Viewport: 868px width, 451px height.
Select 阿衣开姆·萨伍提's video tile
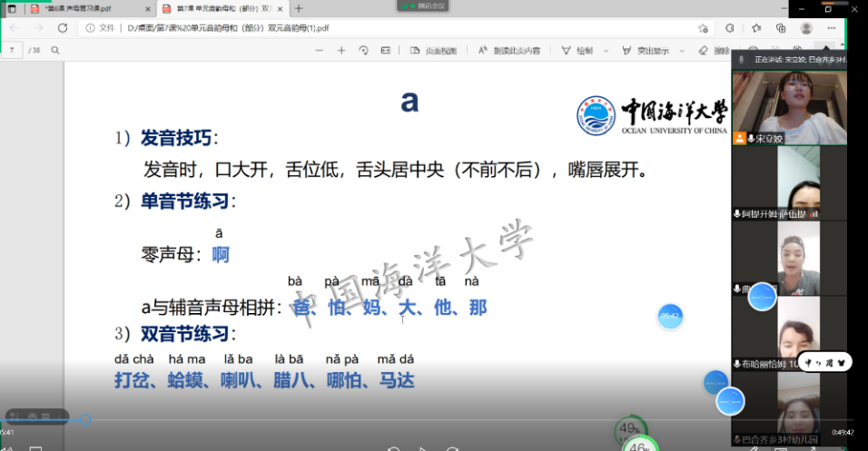click(789, 183)
